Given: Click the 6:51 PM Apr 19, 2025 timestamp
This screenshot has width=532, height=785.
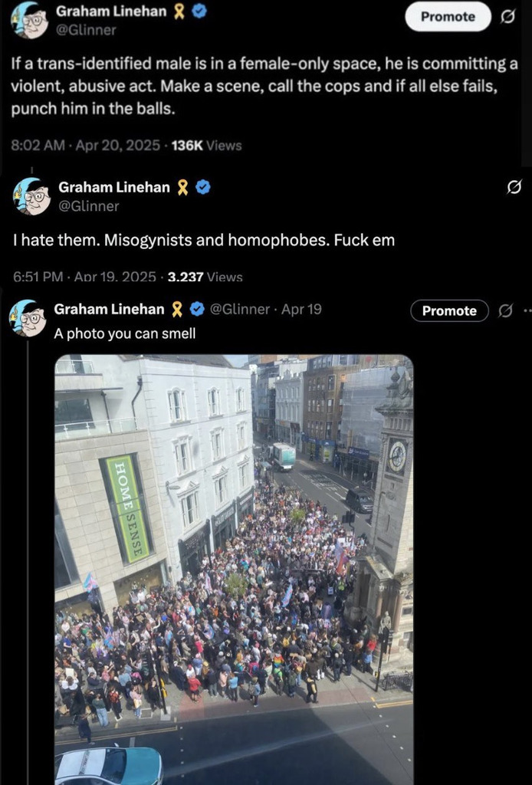Looking at the screenshot, I should tap(84, 276).
